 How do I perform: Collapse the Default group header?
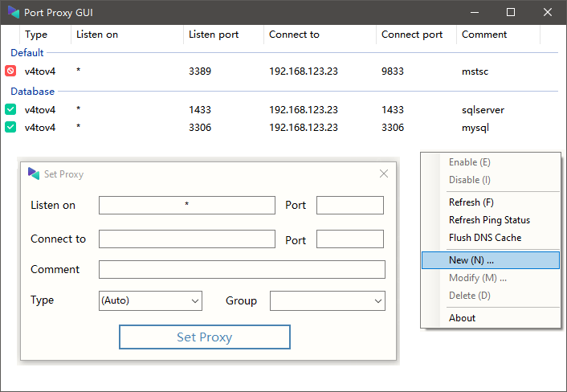(x=27, y=53)
